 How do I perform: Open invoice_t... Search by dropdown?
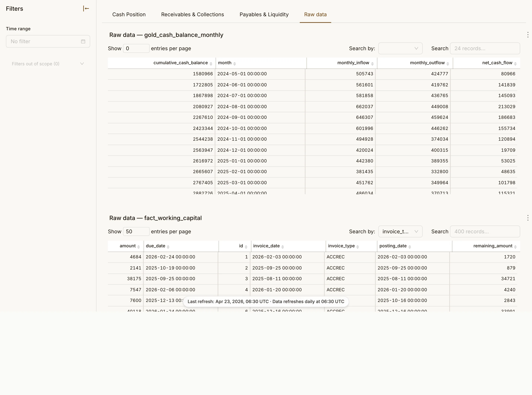tap(400, 231)
